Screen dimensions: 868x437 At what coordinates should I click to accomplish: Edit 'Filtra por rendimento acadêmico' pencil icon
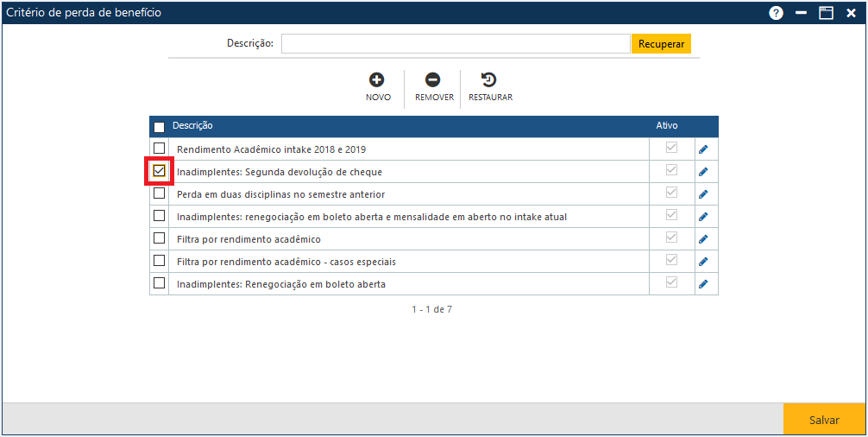click(703, 239)
